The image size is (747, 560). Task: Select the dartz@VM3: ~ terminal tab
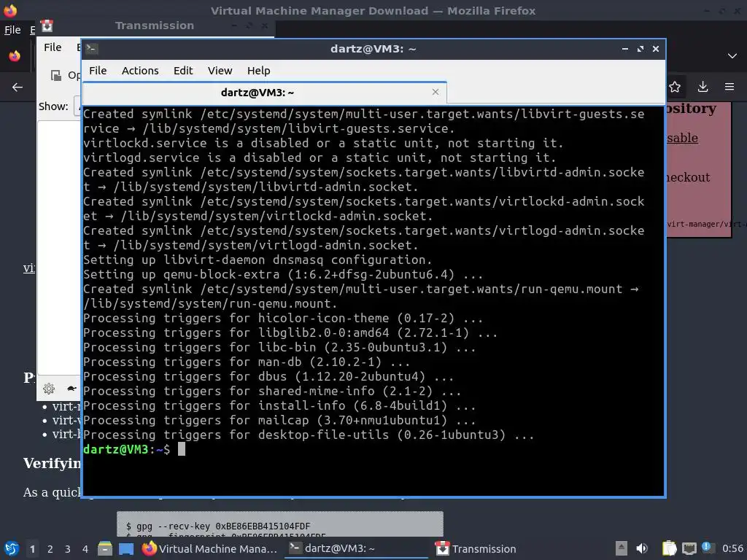[x=264, y=93]
